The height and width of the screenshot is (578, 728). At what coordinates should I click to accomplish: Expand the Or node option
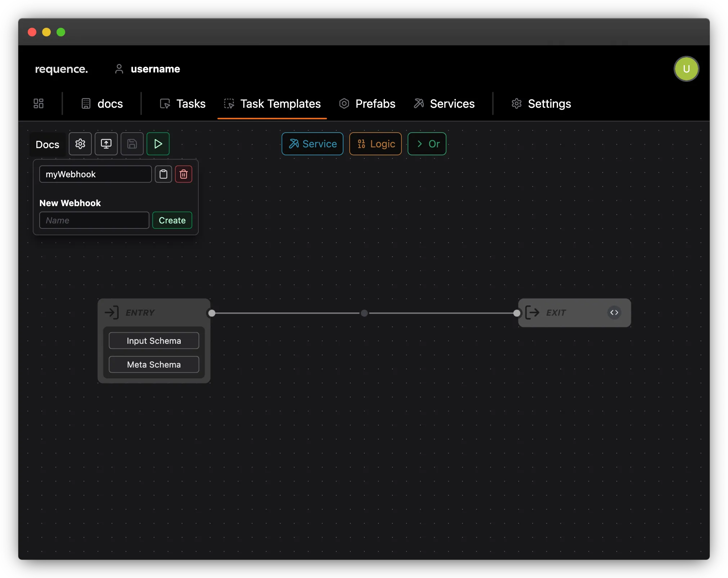click(427, 144)
